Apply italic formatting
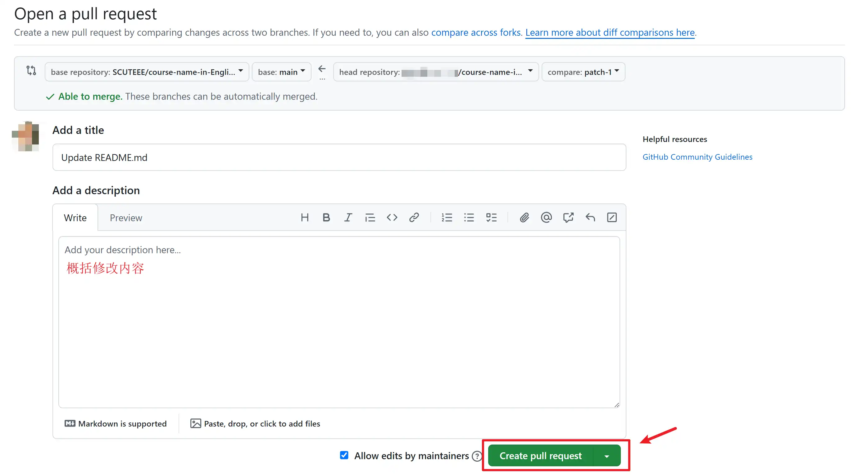 point(348,217)
